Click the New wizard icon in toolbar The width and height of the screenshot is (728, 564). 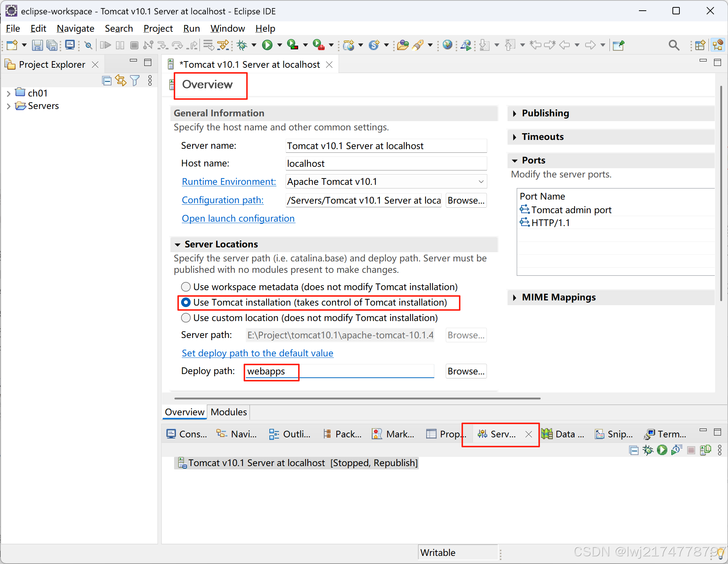(x=12, y=45)
